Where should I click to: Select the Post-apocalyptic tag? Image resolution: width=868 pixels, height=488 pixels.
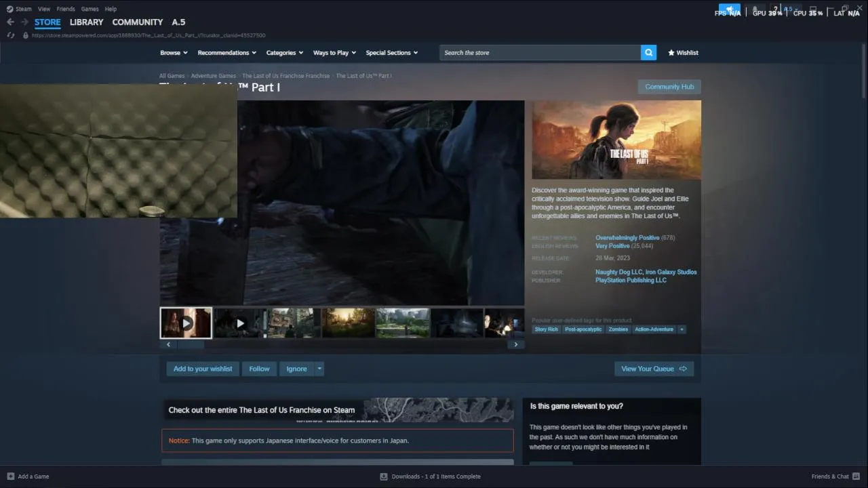pyautogui.click(x=583, y=329)
